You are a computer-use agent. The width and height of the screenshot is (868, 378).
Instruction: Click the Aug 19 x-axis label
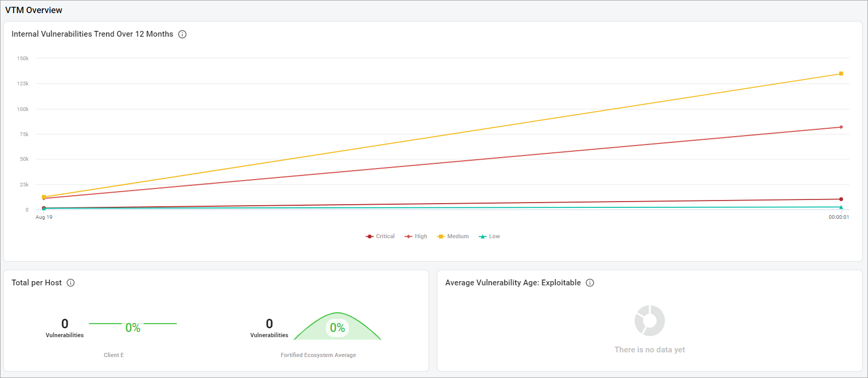click(x=44, y=217)
